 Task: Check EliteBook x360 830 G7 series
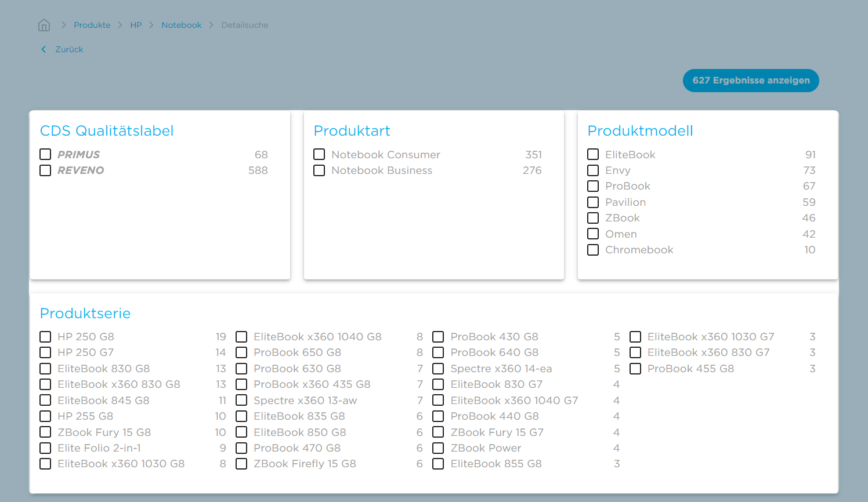tap(635, 352)
